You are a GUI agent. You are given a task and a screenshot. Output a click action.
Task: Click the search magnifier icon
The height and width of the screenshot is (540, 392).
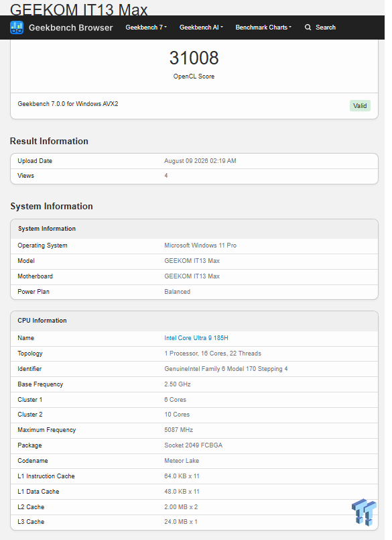308,28
